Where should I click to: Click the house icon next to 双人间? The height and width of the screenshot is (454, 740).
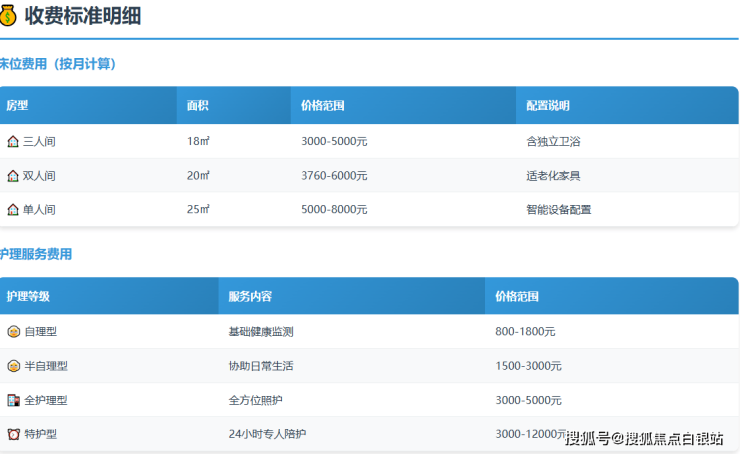(x=13, y=176)
